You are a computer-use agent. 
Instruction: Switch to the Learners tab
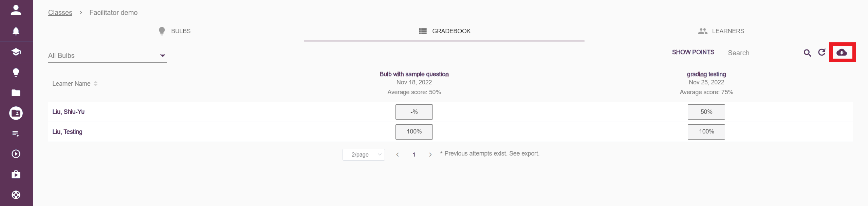721,31
